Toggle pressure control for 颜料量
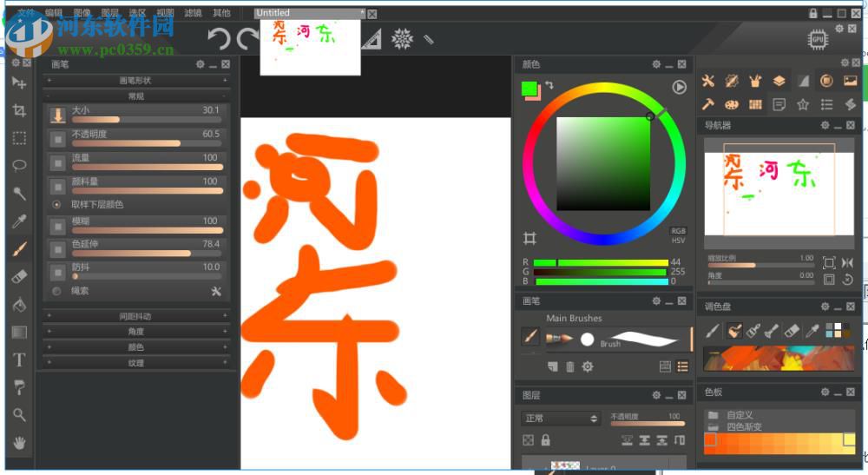This screenshot has height=475, width=868. coord(57,186)
